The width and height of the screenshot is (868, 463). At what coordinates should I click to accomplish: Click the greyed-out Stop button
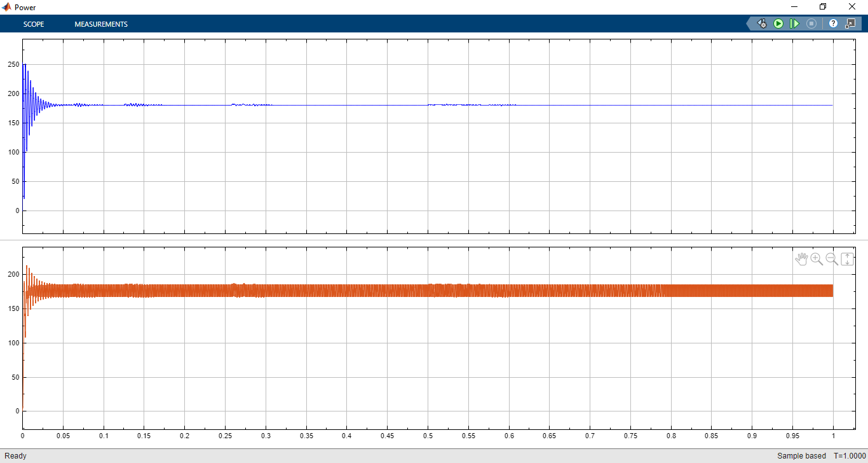pyautogui.click(x=811, y=24)
